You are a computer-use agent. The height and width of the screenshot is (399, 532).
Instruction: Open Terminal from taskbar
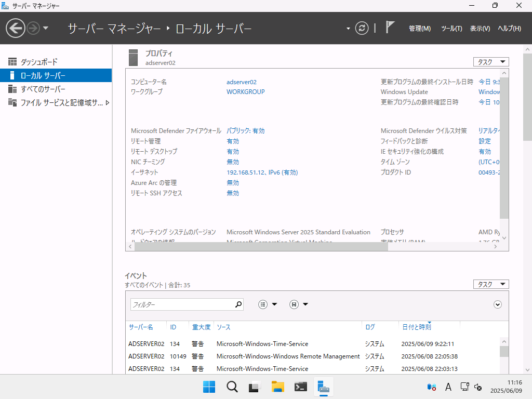pyautogui.click(x=301, y=387)
